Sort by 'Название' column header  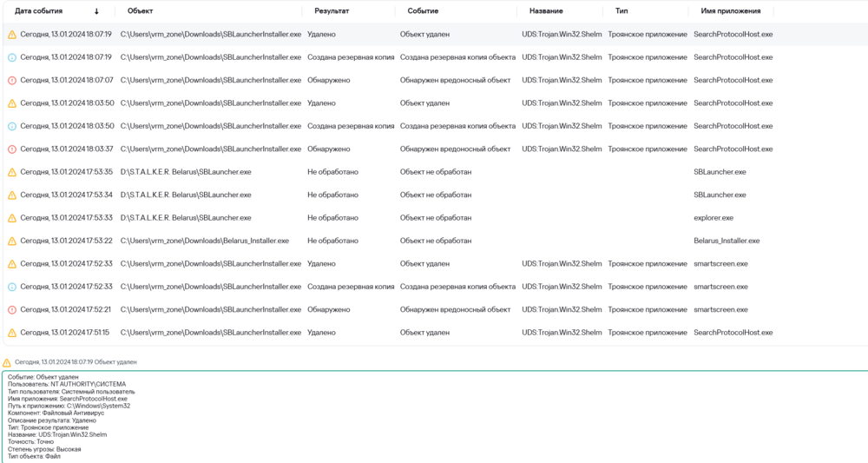coord(546,11)
